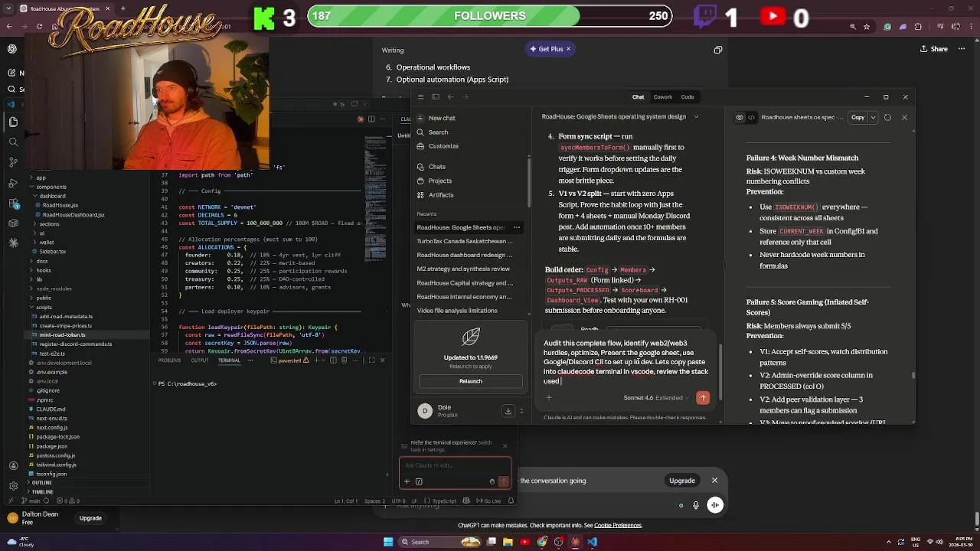Switch to the Cowork tab in Claude
Image resolution: width=980 pixels, height=551 pixels.
(x=663, y=97)
